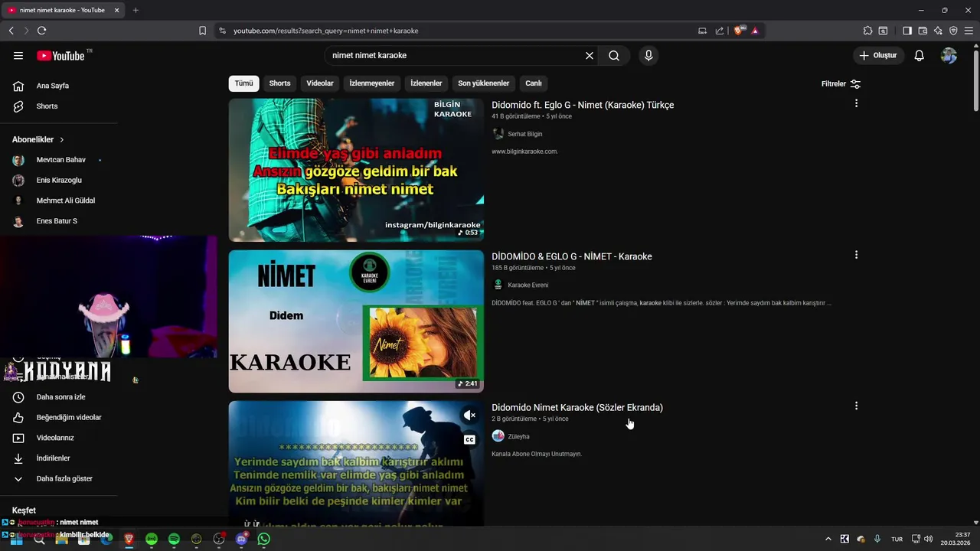The image size is (980, 551).
Task: Open Mevtcan Bahav subscription channel
Action: click(x=59, y=160)
